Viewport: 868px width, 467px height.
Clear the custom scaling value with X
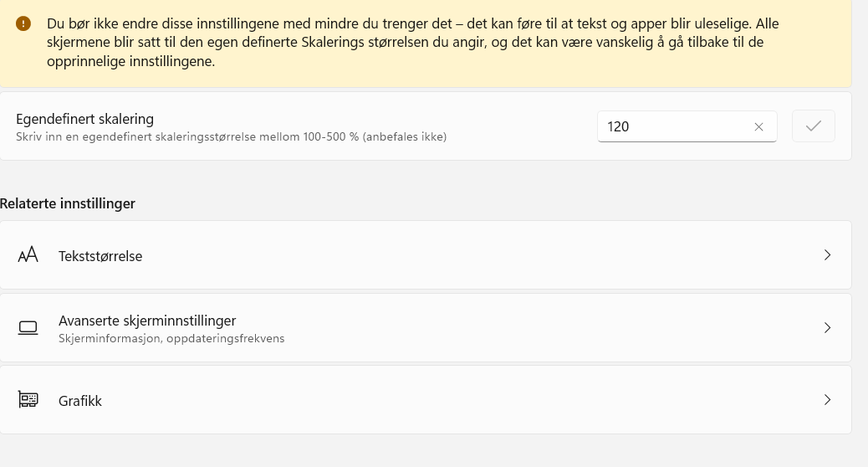[x=758, y=127]
